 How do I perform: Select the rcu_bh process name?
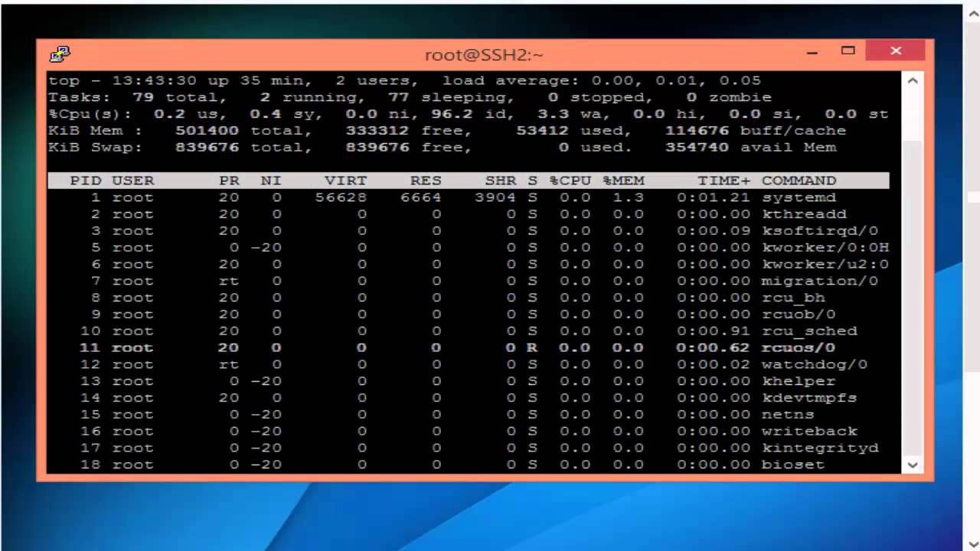793,298
